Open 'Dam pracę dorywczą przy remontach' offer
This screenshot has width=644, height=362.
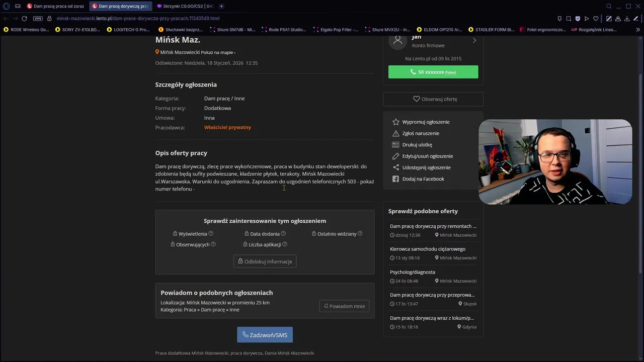click(433, 226)
